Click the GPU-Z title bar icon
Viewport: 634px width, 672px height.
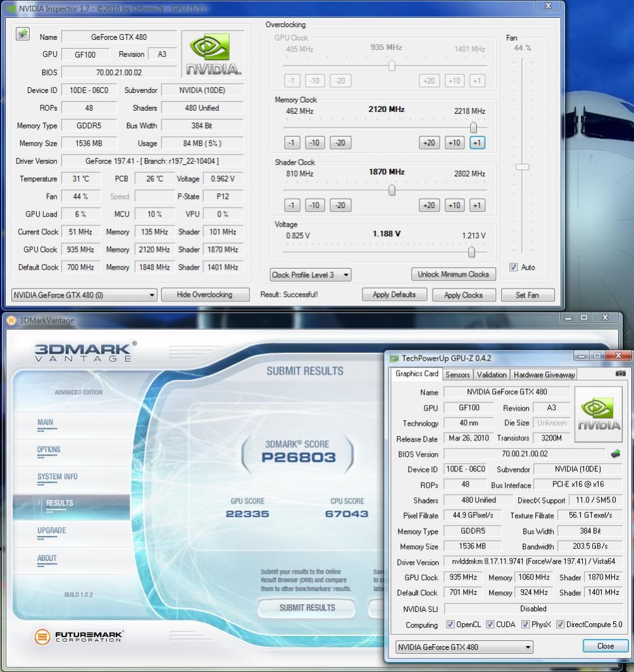tap(394, 358)
